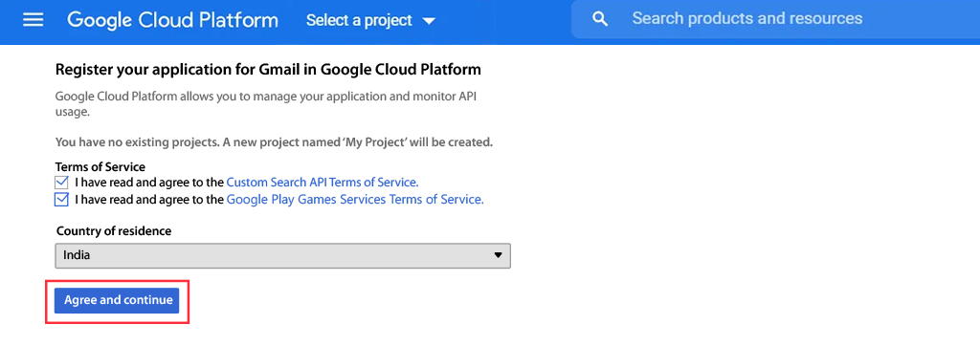
Task: Click the Register your application heading
Action: (268, 69)
